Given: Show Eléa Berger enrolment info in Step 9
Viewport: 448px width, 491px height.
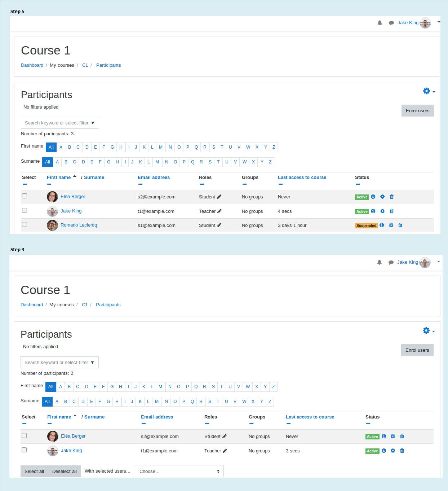Looking at the screenshot, I should pos(384,436).
